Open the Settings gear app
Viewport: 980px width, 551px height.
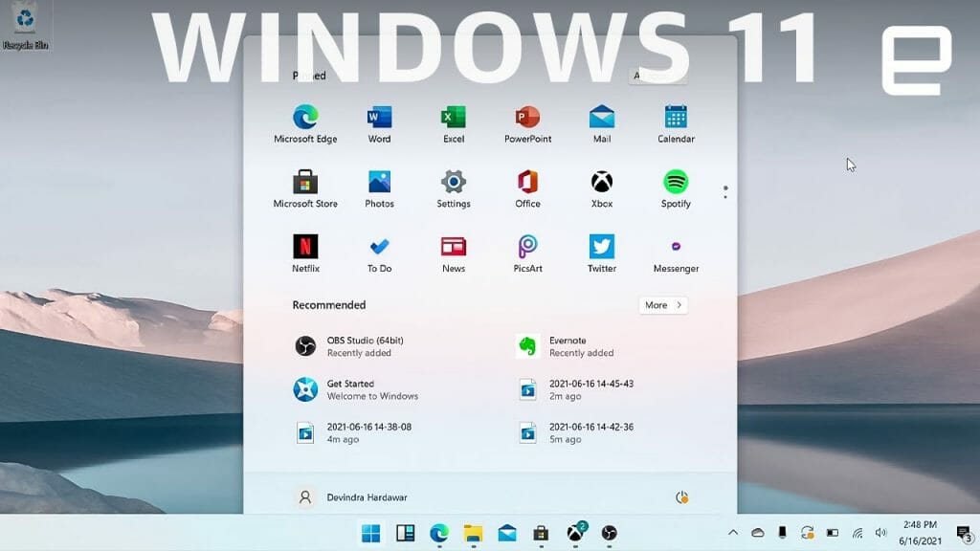coord(453,188)
